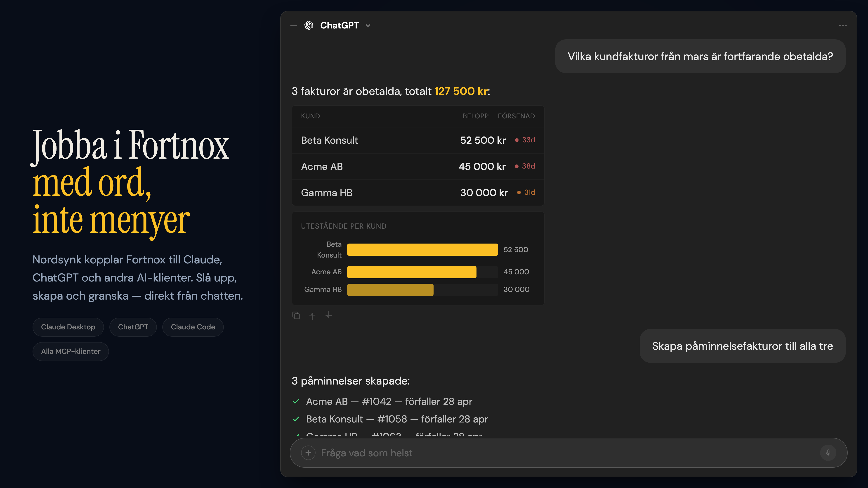Click the Acme AB table row name
This screenshot has height=488, width=868.
coord(322,166)
